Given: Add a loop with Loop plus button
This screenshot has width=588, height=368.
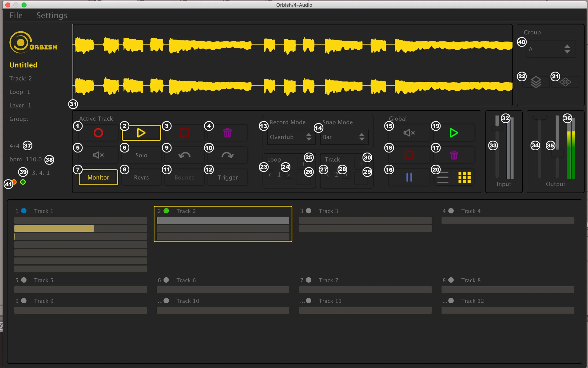Looking at the screenshot, I should (303, 164).
